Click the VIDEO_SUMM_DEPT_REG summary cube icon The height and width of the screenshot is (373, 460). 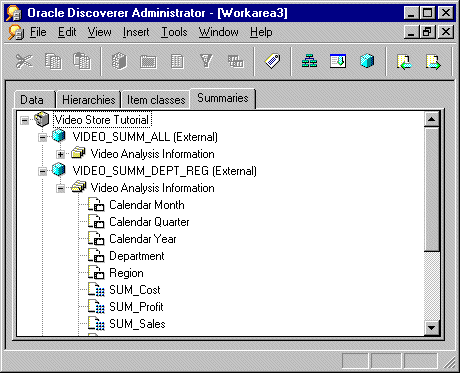(x=59, y=170)
